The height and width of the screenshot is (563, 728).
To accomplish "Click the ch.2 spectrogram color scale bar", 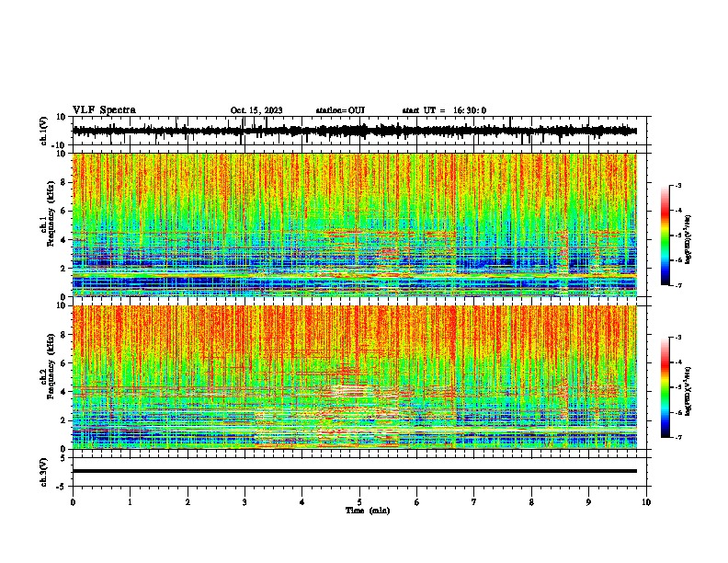I will (x=665, y=387).
